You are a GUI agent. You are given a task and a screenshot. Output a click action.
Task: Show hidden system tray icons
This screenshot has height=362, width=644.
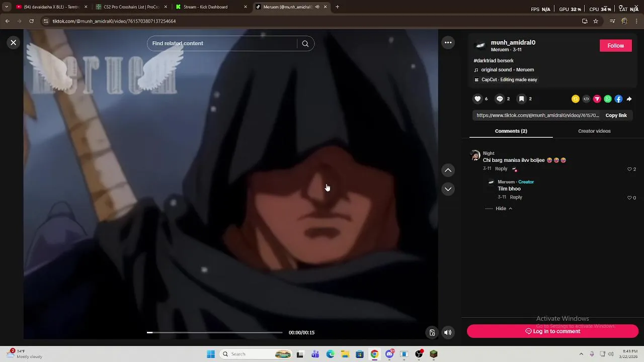point(581,354)
